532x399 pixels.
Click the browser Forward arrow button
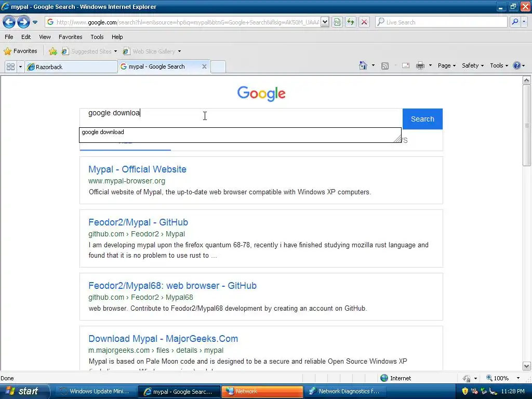coord(23,22)
